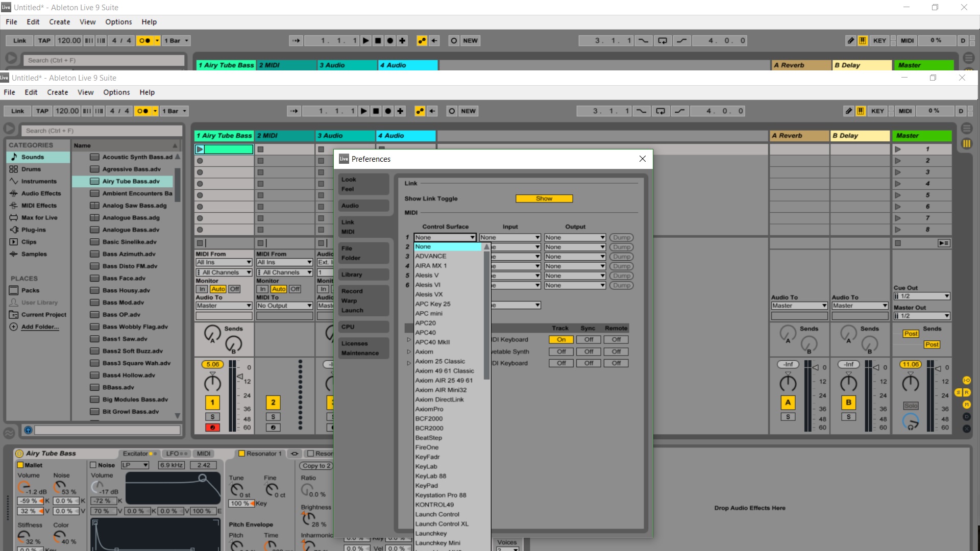Toggle the metronome button

143,111
